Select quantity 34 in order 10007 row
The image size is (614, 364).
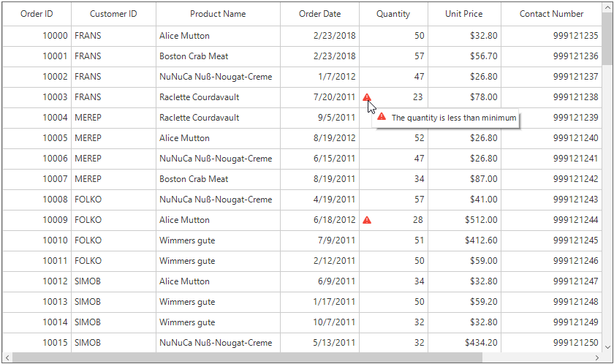[393, 179]
